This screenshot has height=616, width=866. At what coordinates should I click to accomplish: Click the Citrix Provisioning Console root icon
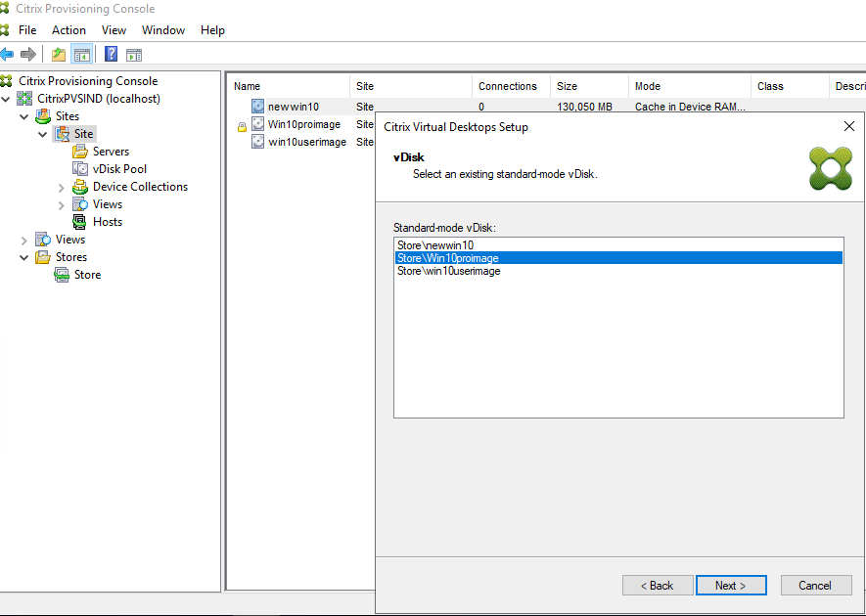[x=6, y=81]
